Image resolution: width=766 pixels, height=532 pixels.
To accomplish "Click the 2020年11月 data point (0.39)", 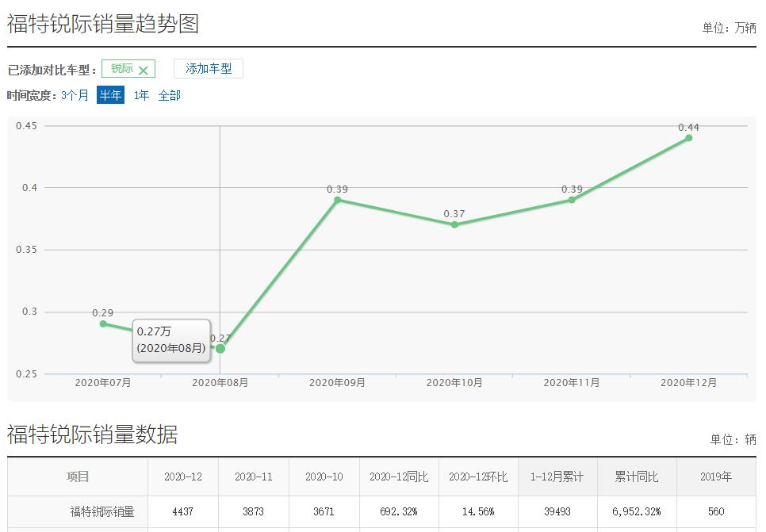I will pyautogui.click(x=572, y=200).
